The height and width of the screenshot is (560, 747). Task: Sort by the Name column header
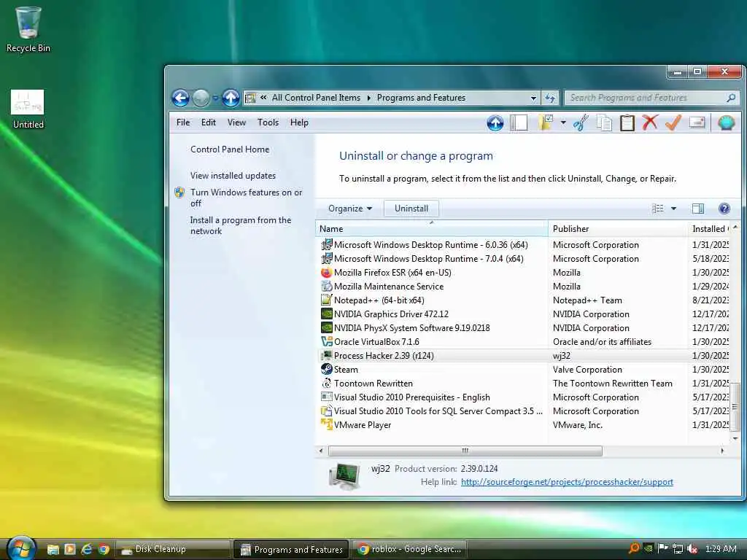pyautogui.click(x=432, y=228)
